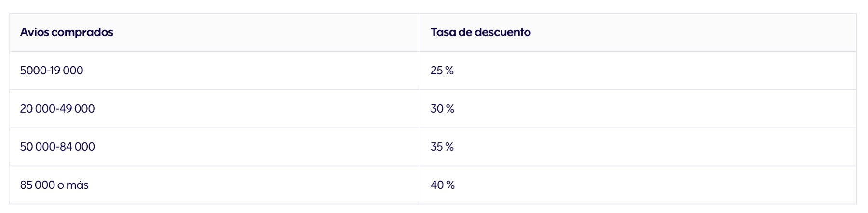
Task: Click the "Tasa de descuento" column header
Action: [480, 32]
